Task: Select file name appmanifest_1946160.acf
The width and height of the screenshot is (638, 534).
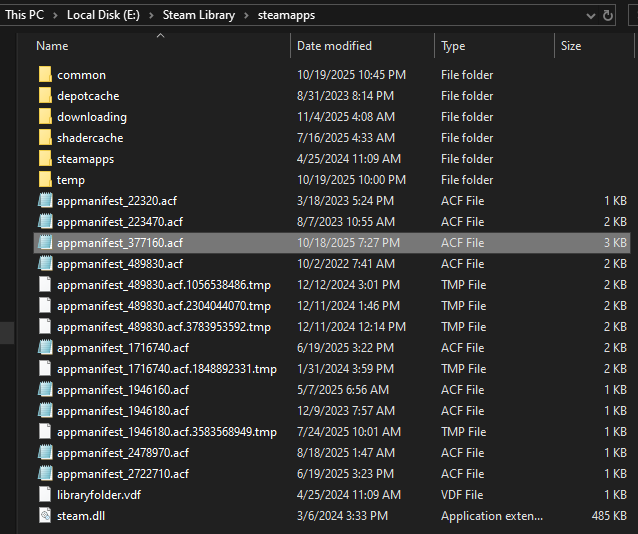Action: tap(123, 390)
